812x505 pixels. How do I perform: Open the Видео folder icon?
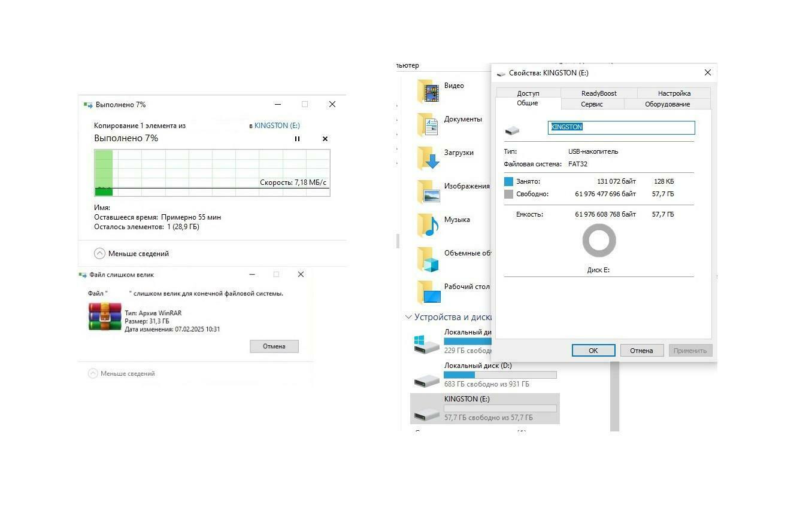click(429, 91)
